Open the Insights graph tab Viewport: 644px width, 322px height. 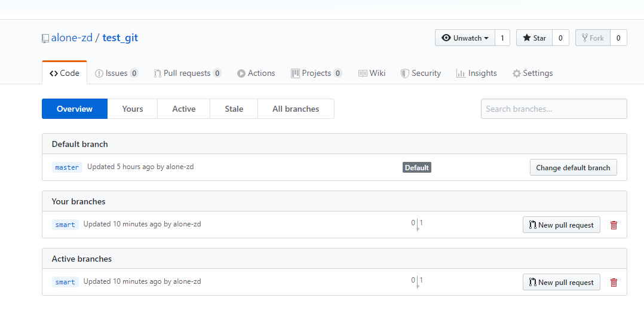[477, 73]
